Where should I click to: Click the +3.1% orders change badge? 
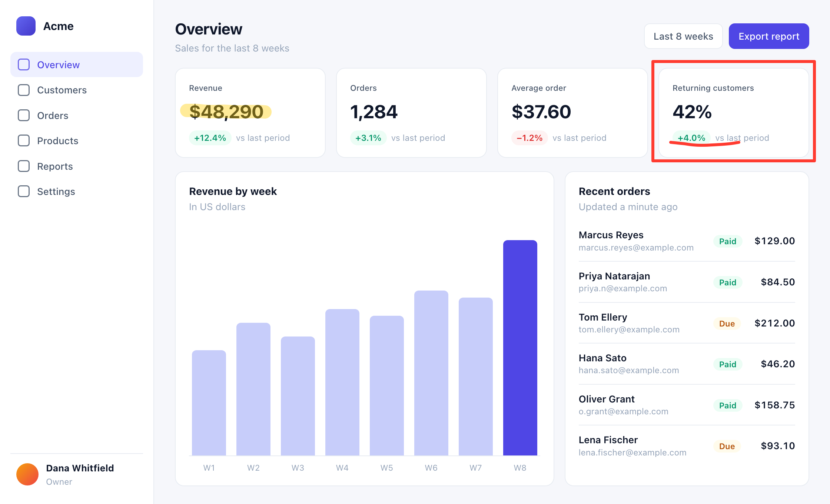point(368,138)
